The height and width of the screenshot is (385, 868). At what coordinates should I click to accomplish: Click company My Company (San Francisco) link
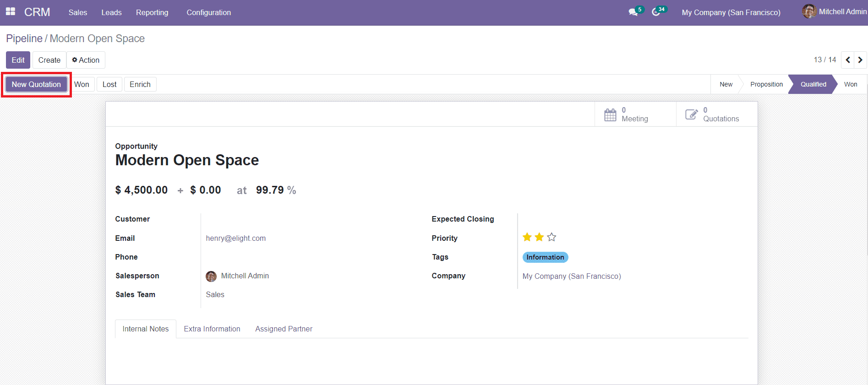[572, 276]
